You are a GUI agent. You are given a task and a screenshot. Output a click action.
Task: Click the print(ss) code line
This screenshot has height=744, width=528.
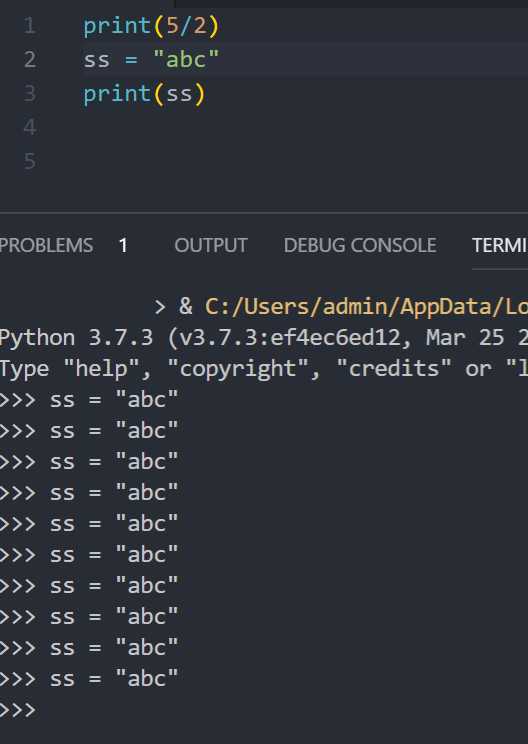144,93
